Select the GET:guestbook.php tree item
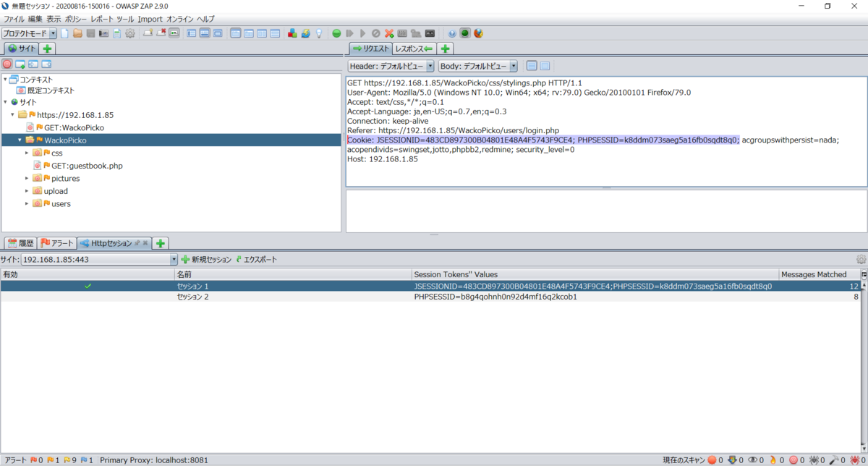 78,166
